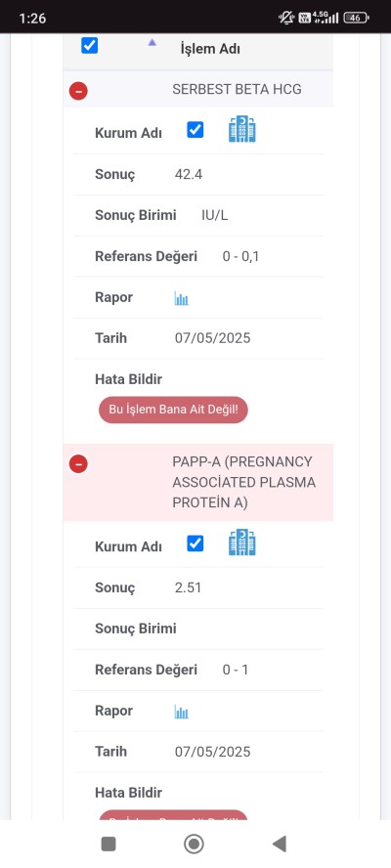The width and height of the screenshot is (391, 868).
Task: Tap the Android back navigation button
Action: pos(280,844)
